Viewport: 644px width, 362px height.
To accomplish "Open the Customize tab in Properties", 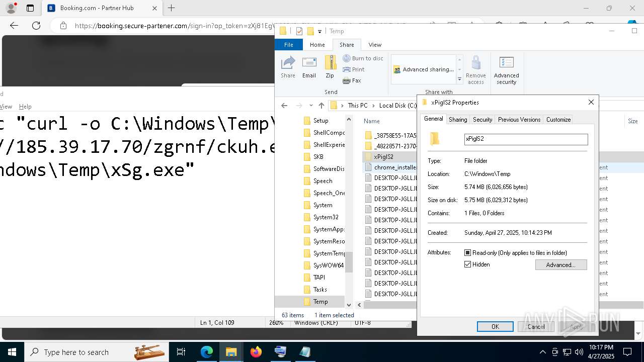I will point(558,120).
